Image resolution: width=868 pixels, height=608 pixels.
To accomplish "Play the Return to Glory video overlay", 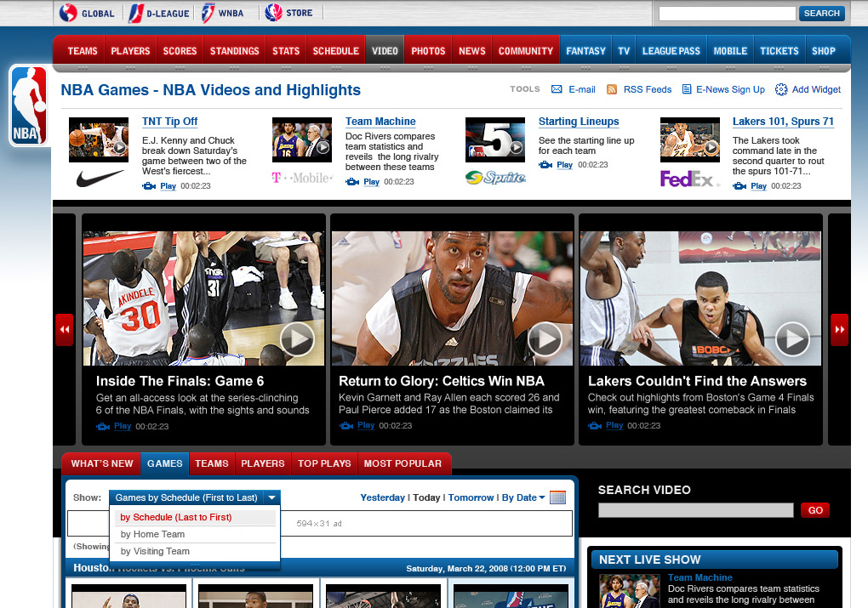I will 545,338.
